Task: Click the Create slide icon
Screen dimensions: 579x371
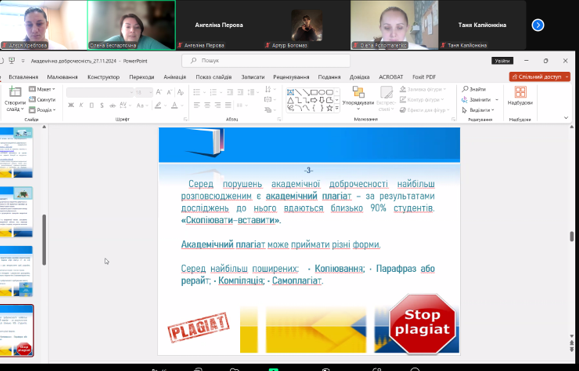Action: pyautogui.click(x=15, y=92)
